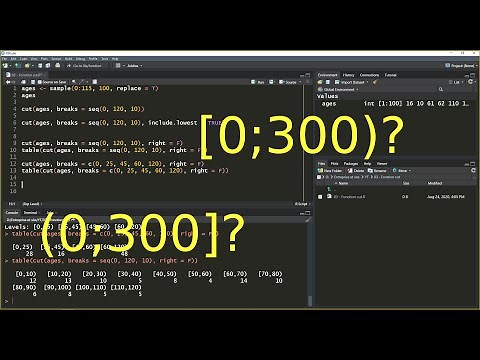Click the refresh icon in Files pane
Viewport: 480px width, 360px height.
tap(473, 170)
